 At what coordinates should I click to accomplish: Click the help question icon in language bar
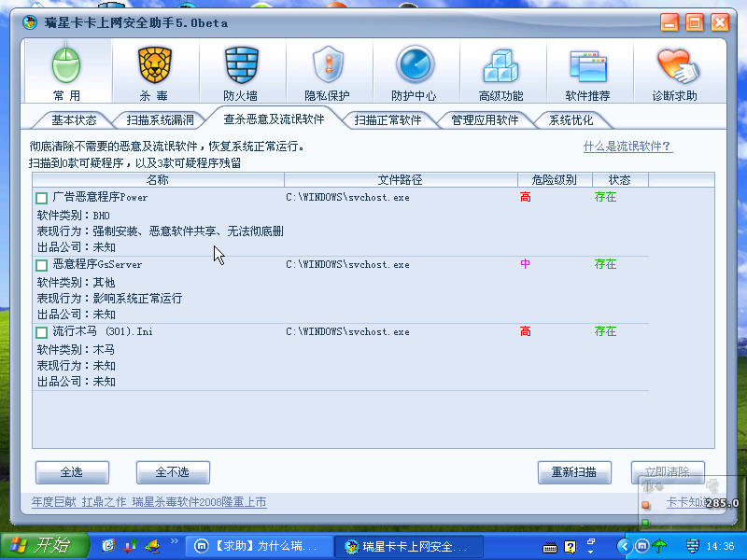point(571,547)
